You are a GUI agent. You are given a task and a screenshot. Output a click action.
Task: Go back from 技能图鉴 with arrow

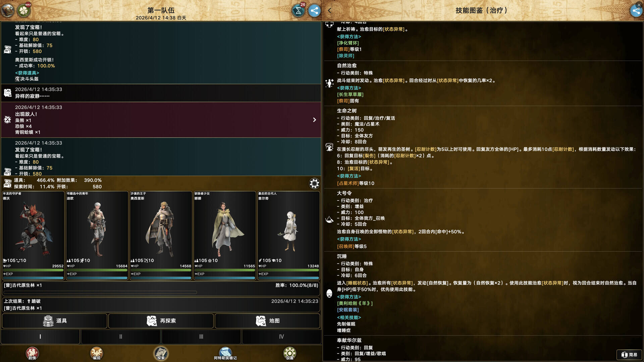[x=330, y=10]
